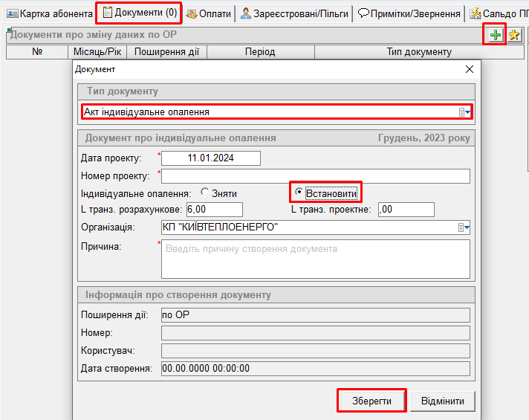This screenshot has width=529, height=420.
Task: Focus the Номер проекту input field
Action: pyautogui.click(x=315, y=176)
